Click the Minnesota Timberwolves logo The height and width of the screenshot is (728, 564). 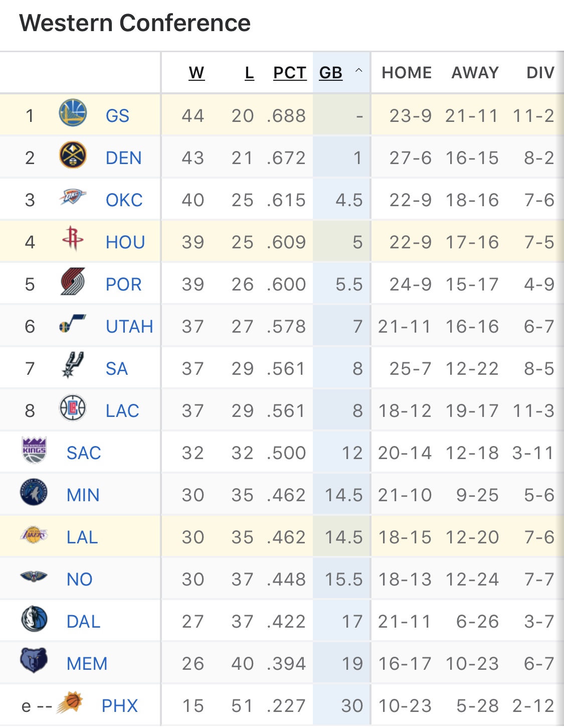coord(34,492)
